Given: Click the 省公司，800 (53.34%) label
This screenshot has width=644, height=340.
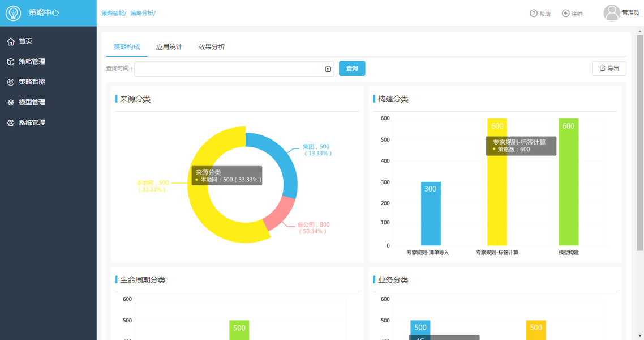Looking at the screenshot, I should tap(314, 228).
